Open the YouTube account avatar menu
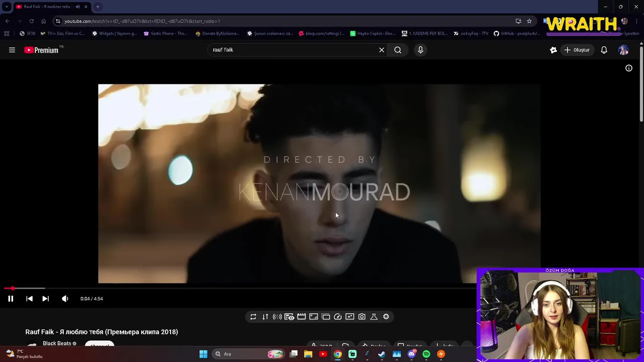Screen dimensions: 644x362 (623, 50)
